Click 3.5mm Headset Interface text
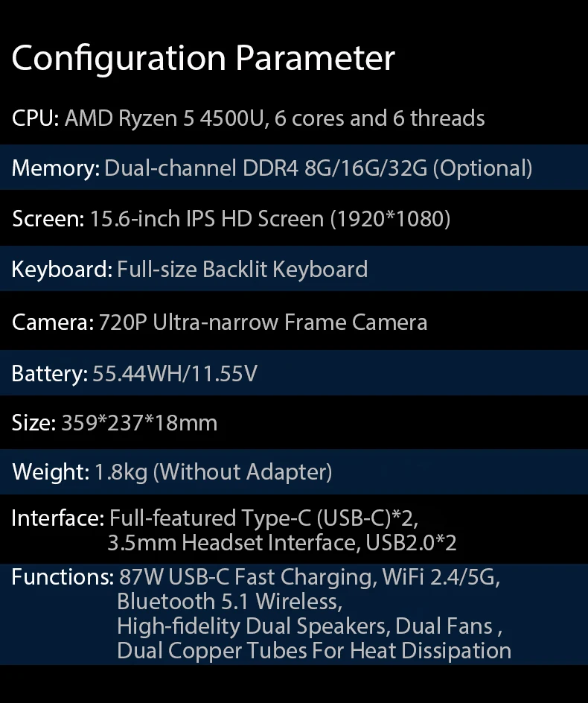Screen dimensions: 588x703 pyautogui.click(x=234, y=543)
